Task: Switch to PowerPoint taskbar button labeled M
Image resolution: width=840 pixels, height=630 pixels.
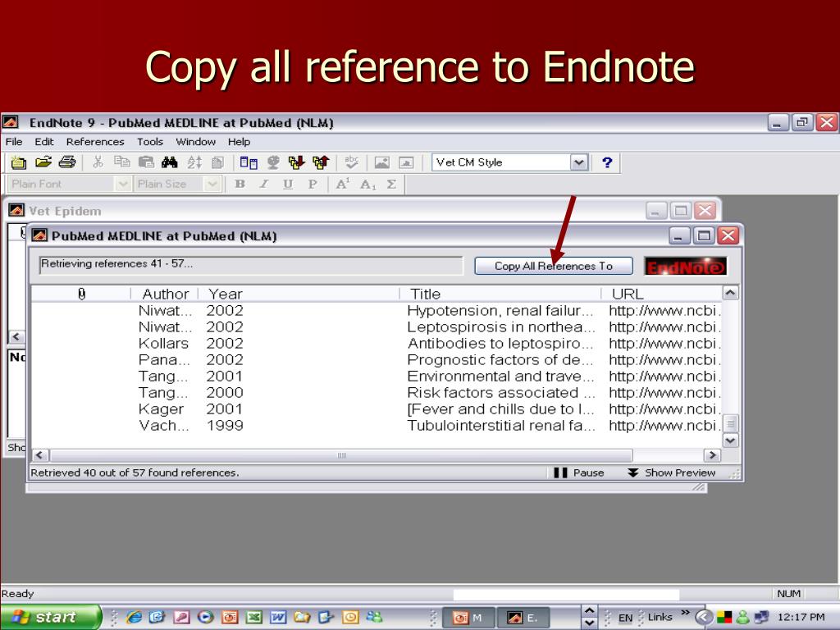Action: (x=468, y=618)
